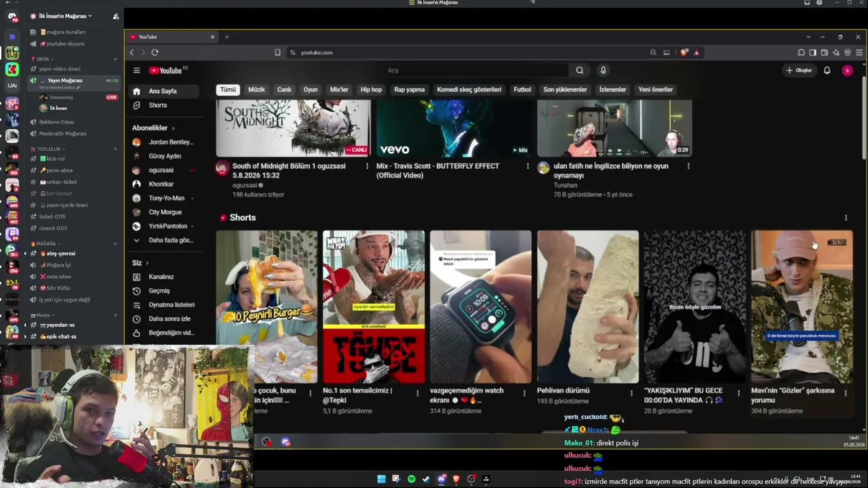
Task: Select the Hip hop filter chip
Action: pyautogui.click(x=371, y=89)
